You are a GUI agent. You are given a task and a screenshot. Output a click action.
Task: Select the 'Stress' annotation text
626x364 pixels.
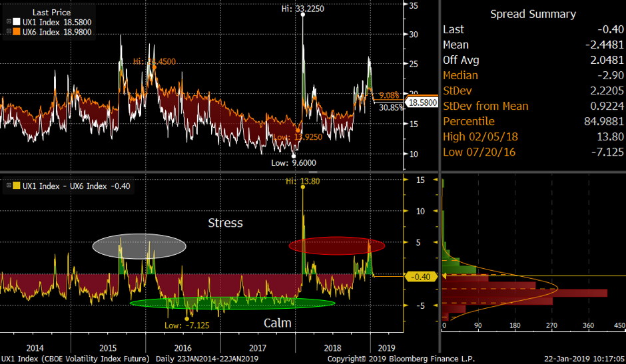coord(225,223)
